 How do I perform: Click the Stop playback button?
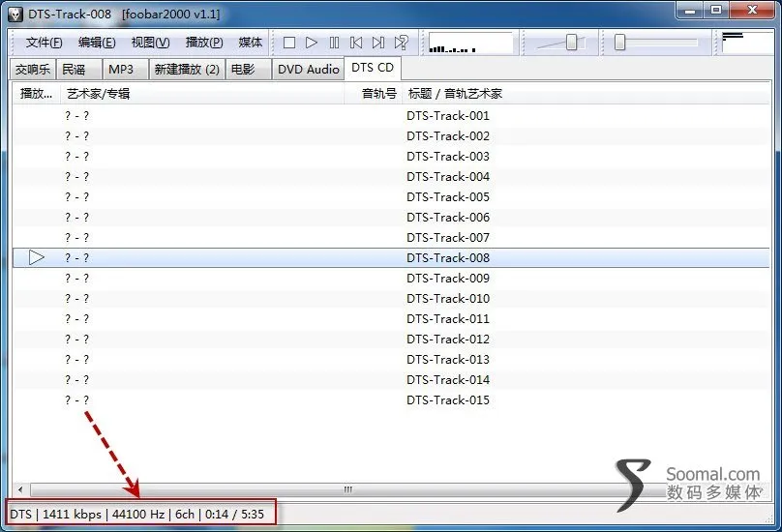289,43
